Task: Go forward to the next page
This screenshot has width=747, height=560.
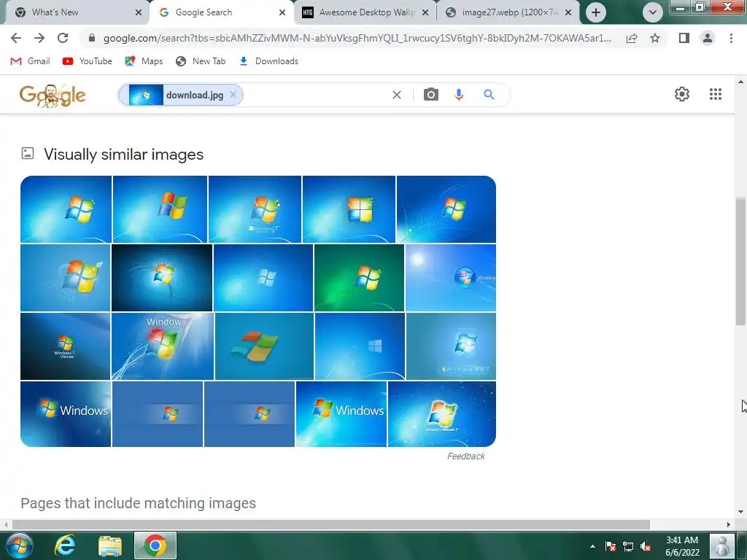Action: (39, 38)
